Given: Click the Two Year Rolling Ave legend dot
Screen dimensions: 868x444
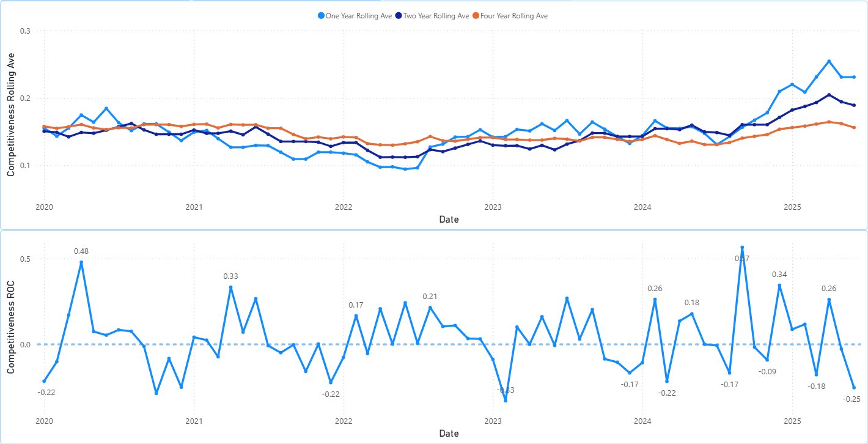Looking at the screenshot, I should click(399, 16).
